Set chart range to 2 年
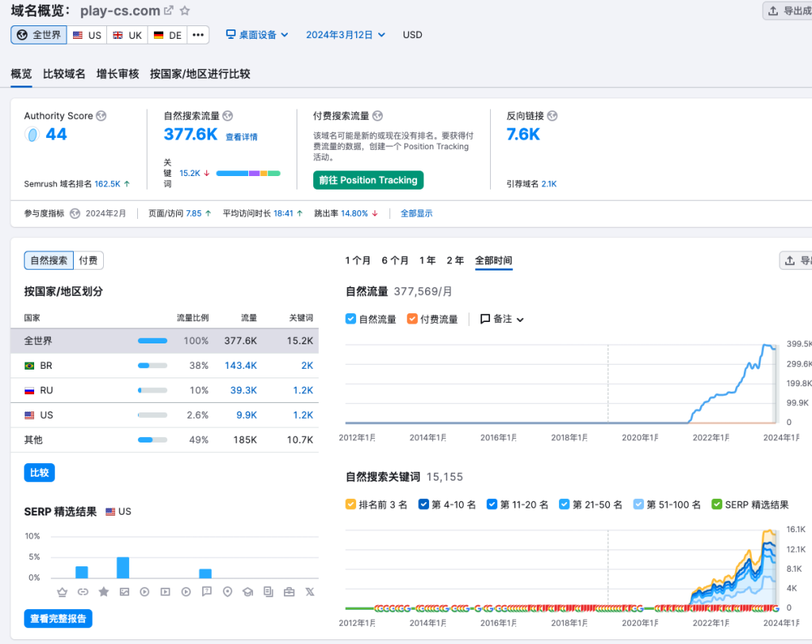This screenshot has height=644, width=812. click(455, 260)
